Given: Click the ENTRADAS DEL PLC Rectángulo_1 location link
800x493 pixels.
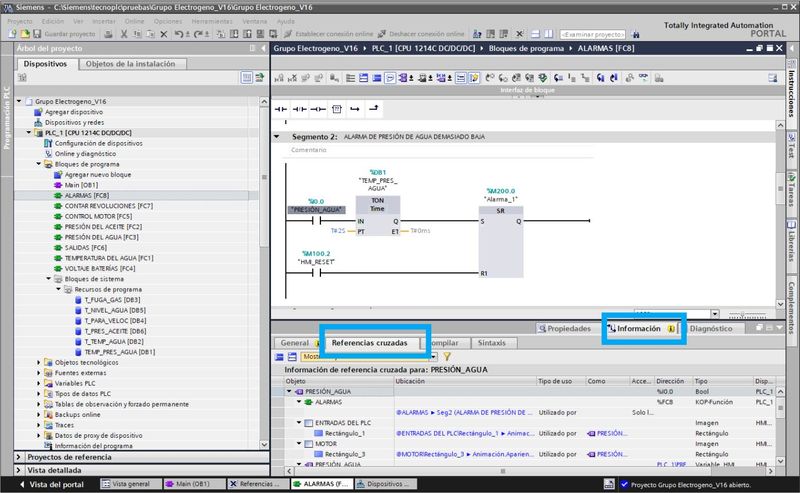Looking at the screenshot, I should (x=465, y=433).
